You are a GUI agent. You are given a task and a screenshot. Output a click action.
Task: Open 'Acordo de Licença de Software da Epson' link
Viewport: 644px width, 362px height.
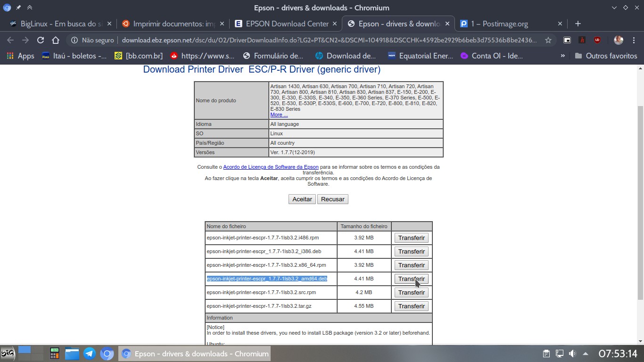(271, 167)
